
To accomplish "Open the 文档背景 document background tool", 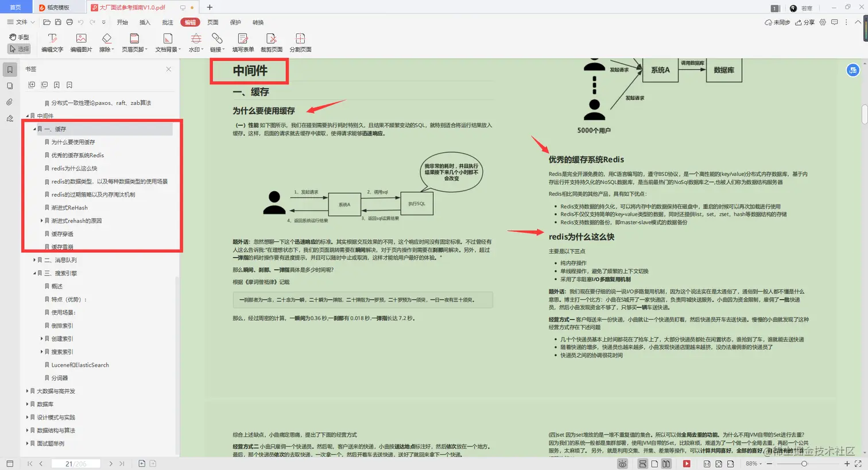I will click(x=168, y=43).
